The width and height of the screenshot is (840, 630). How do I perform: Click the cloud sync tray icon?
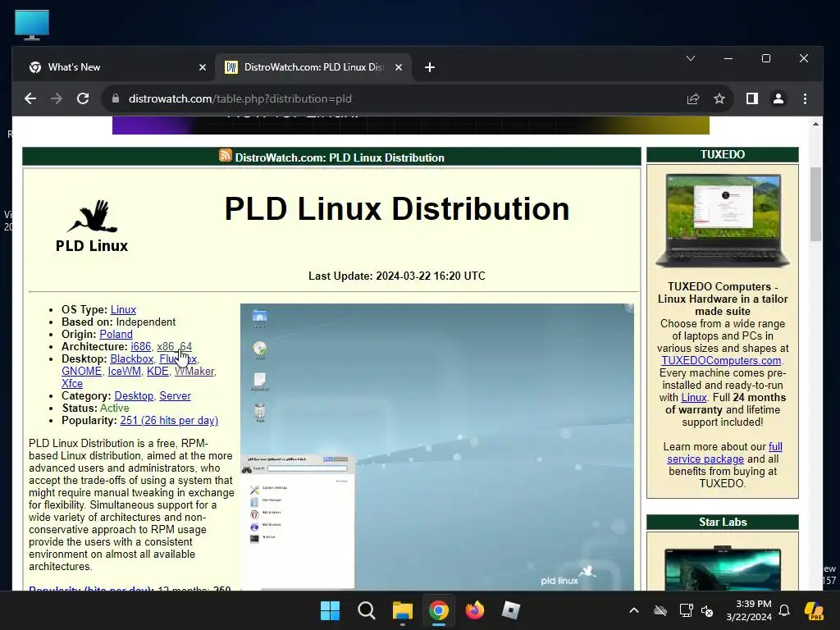point(660,610)
